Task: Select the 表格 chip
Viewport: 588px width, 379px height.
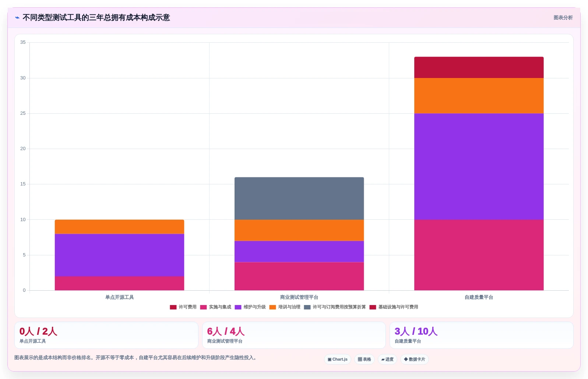Action: pos(365,359)
